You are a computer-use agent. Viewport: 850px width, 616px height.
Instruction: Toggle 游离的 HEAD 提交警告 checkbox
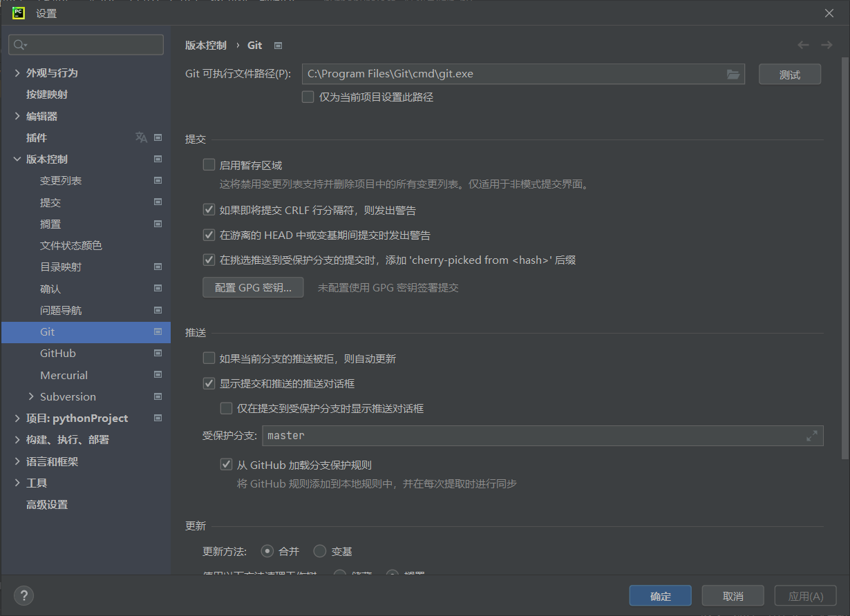(x=209, y=235)
